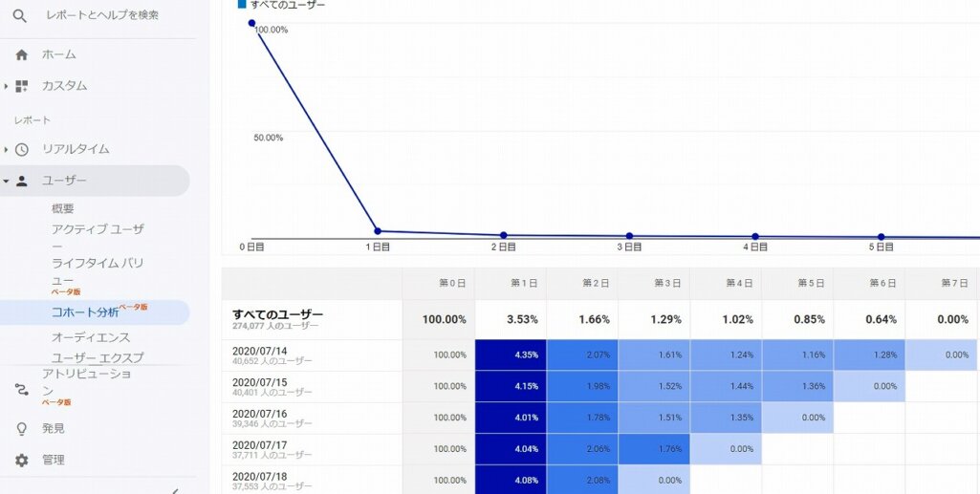Collapse the ユーザー section arrow
This screenshot has height=494, width=980.
tap(6, 181)
